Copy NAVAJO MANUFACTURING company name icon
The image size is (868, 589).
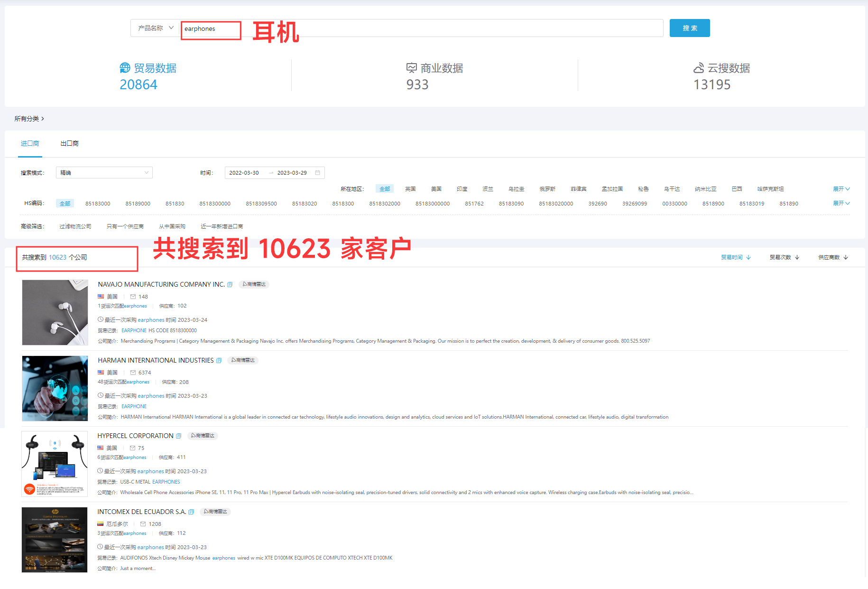(x=230, y=285)
